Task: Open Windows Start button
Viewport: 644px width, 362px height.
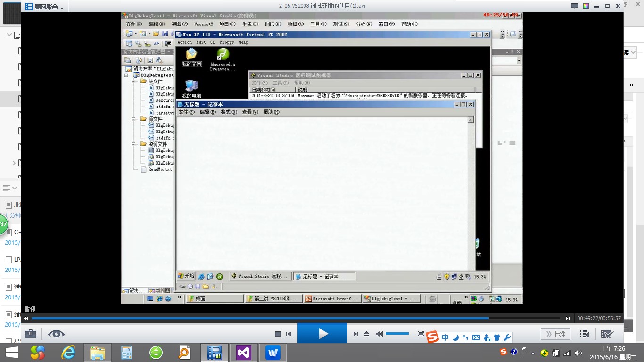Action: point(11,352)
